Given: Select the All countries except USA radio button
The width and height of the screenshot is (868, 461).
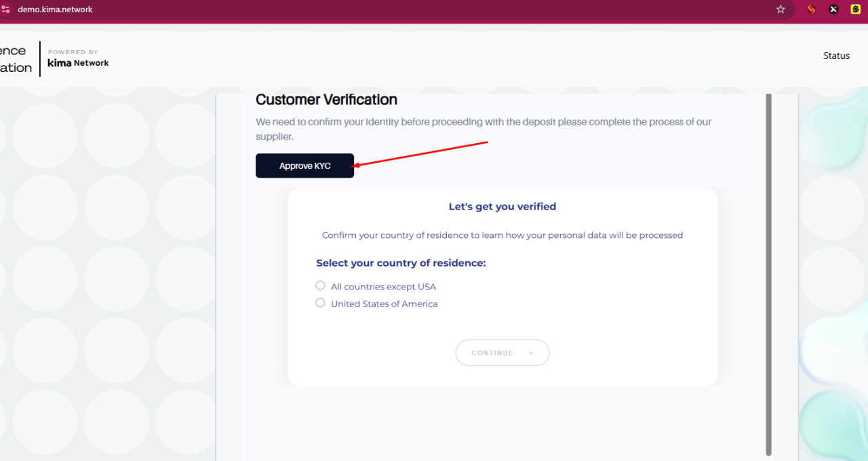Looking at the screenshot, I should 321,285.
